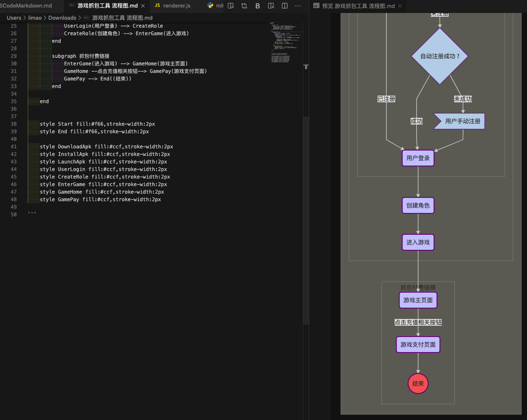527x420 pixels.
Task: Place cursor on 'style End fill:#f66' line
Action: (x=94, y=132)
